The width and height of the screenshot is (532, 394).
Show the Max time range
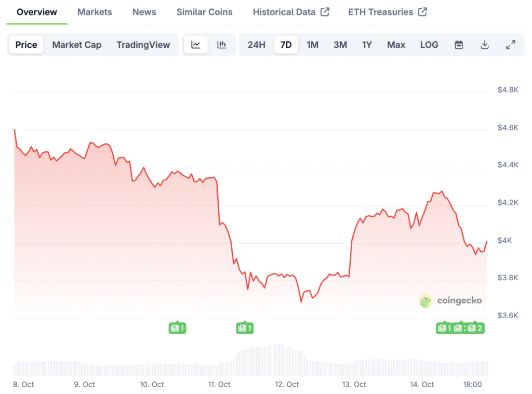click(396, 45)
